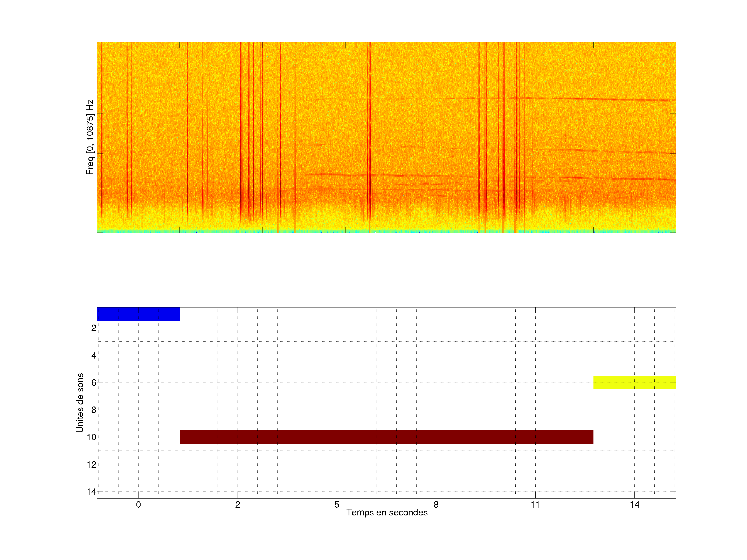
Task: Click y-axis tick label 6
Action: (x=94, y=382)
